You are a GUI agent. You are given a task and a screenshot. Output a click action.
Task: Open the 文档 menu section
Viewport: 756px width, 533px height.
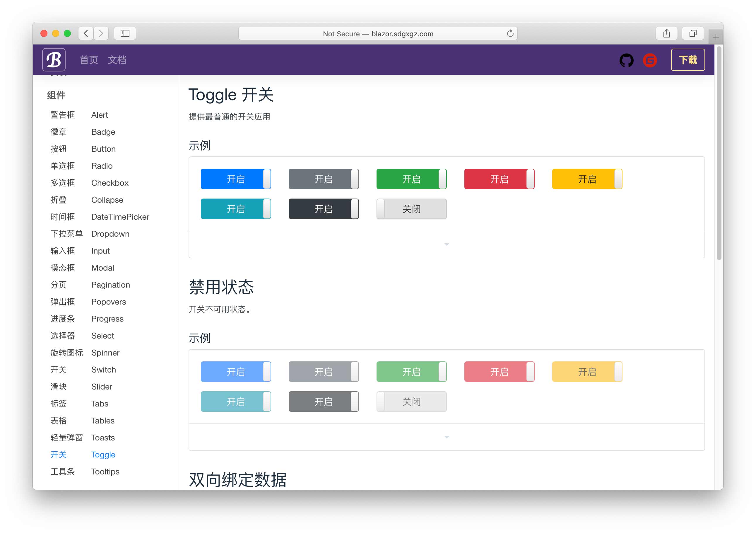pyautogui.click(x=117, y=60)
